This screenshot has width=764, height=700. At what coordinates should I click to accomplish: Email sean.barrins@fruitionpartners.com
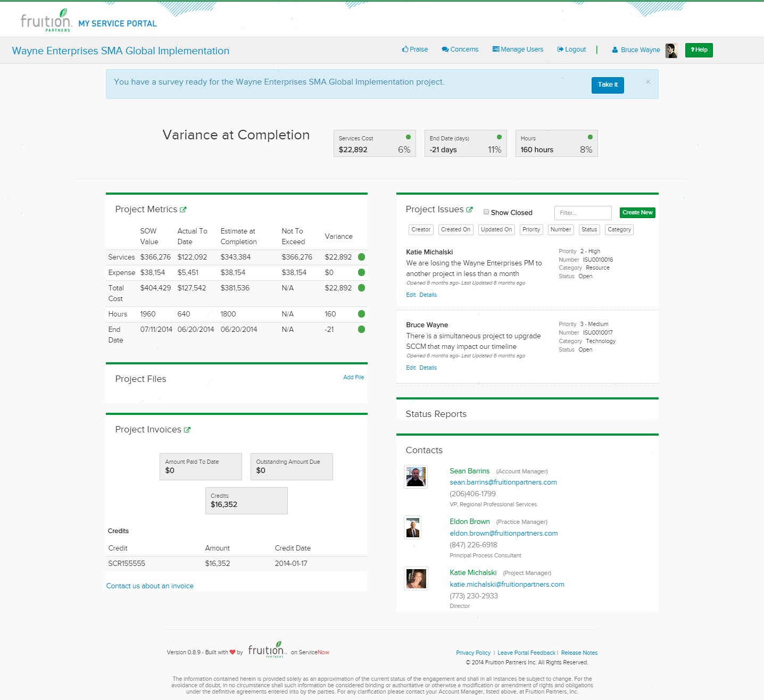[x=503, y=482]
